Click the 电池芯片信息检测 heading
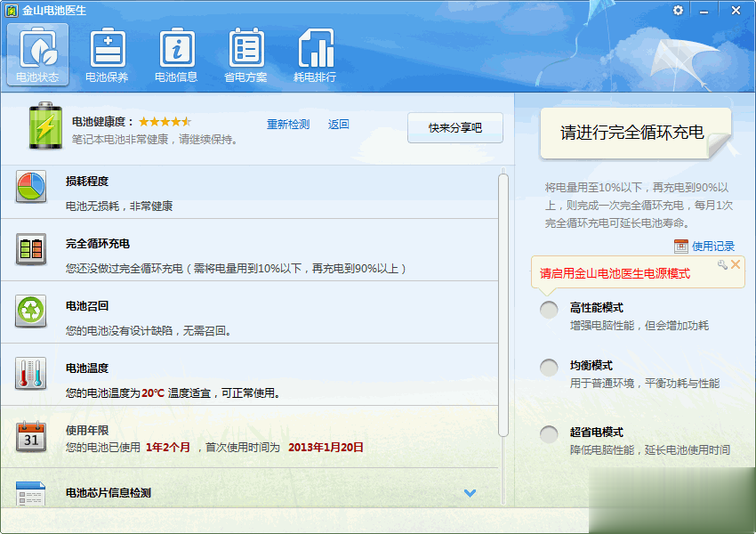 coord(109,492)
